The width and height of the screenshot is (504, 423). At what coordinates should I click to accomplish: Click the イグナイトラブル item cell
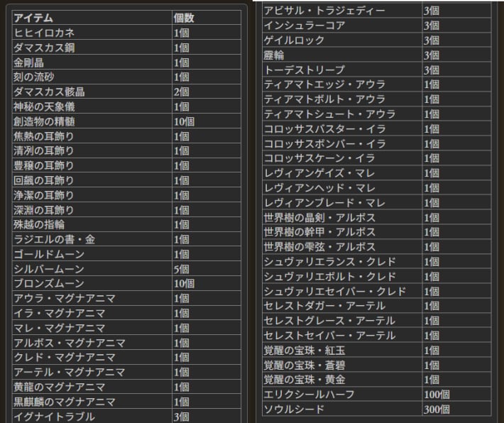point(92,417)
